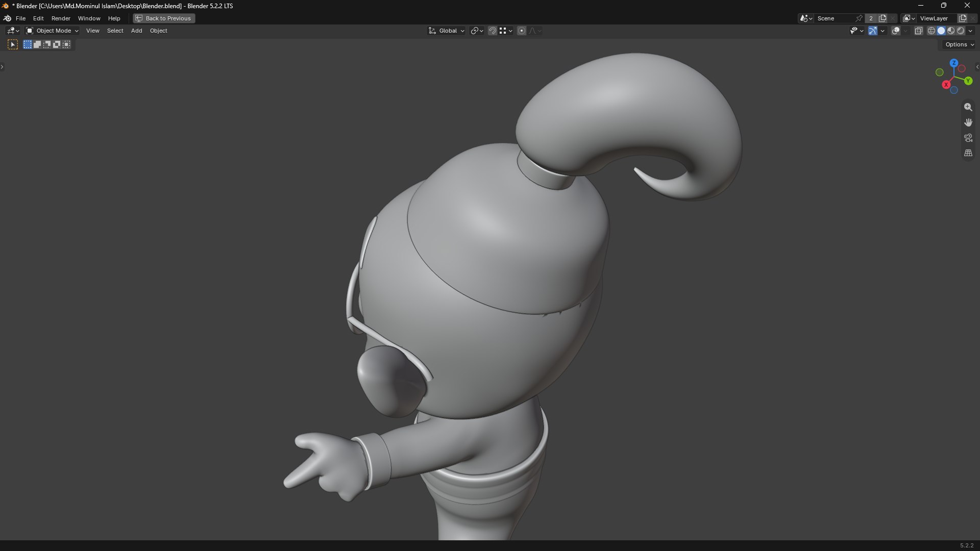The height and width of the screenshot is (551, 980).
Task: Open the transform pivot point dropdown
Action: point(477,31)
